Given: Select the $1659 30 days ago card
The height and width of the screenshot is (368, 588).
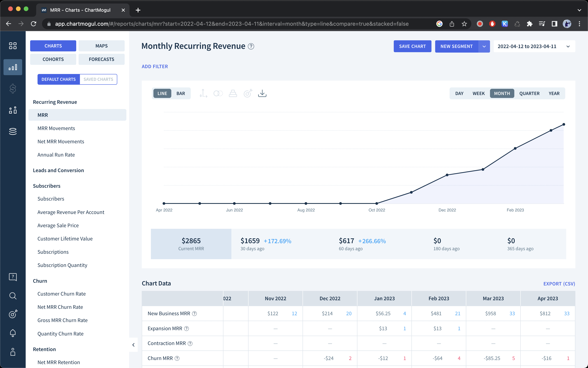Looking at the screenshot, I should [266, 244].
